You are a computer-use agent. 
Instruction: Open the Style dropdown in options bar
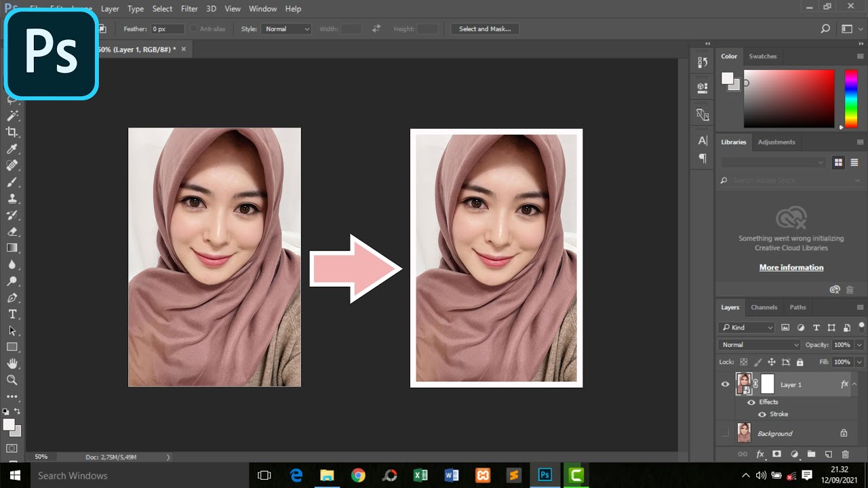coord(287,29)
